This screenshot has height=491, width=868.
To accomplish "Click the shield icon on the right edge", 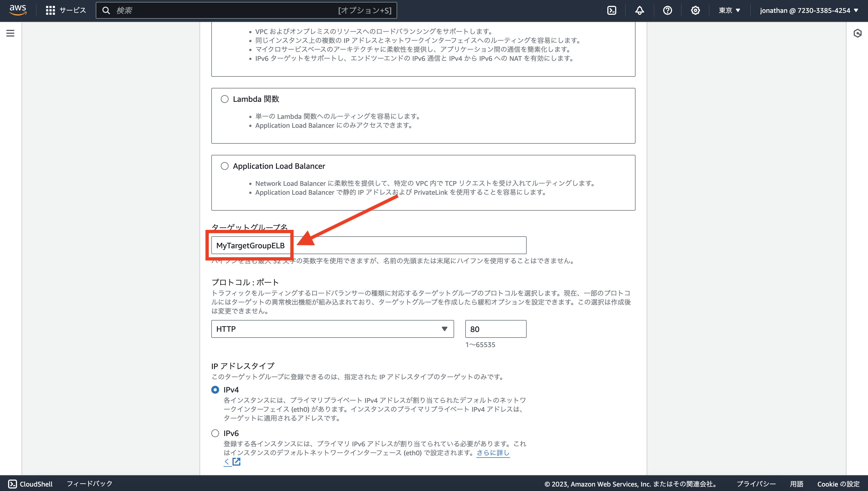I will pyautogui.click(x=858, y=33).
